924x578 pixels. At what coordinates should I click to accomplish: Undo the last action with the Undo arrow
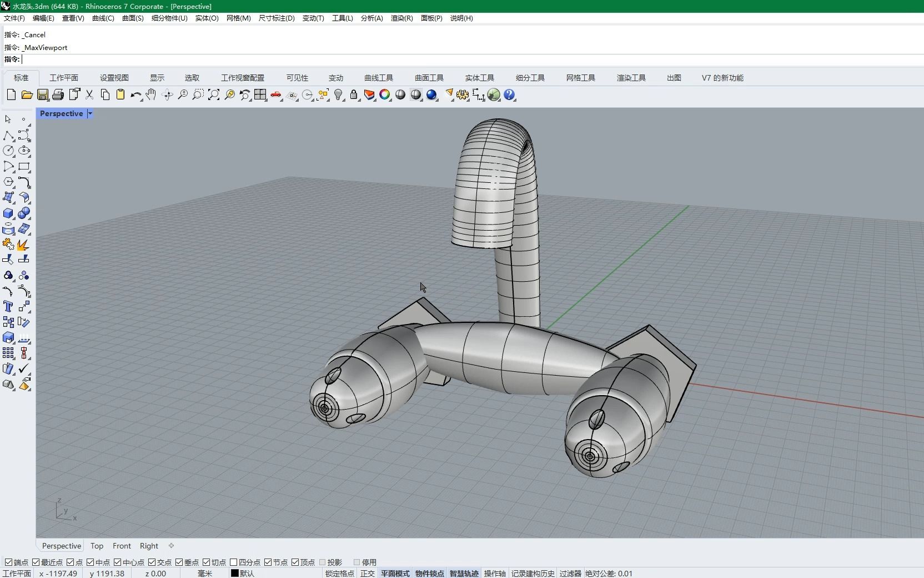pyautogui.click(x=135, y=95)
